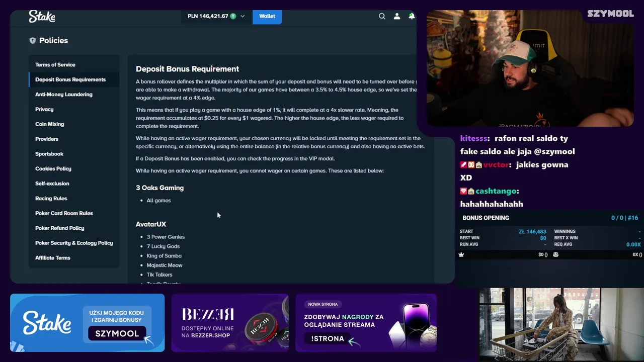Click the 7 Lucky Gods list item
This screenshot has height=362, width=644.
[163, 246]
